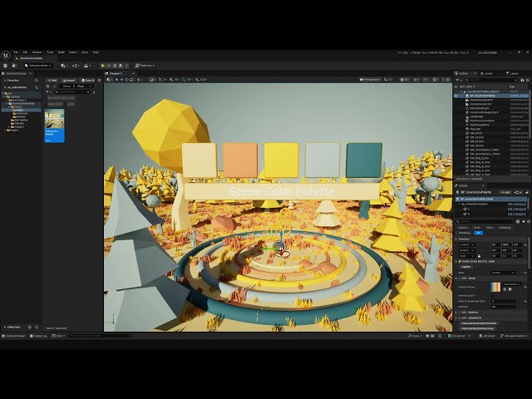Screen dimensions: 532x399
Task: Open Outliner settings gear icon
Action: pos(527,80)
